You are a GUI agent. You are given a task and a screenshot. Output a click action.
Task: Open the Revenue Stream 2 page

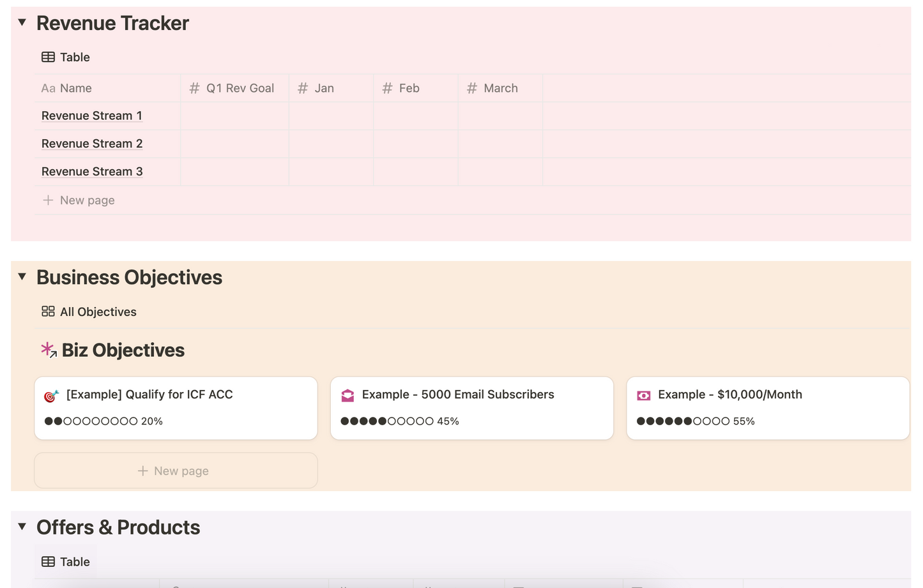pos(91,144)
